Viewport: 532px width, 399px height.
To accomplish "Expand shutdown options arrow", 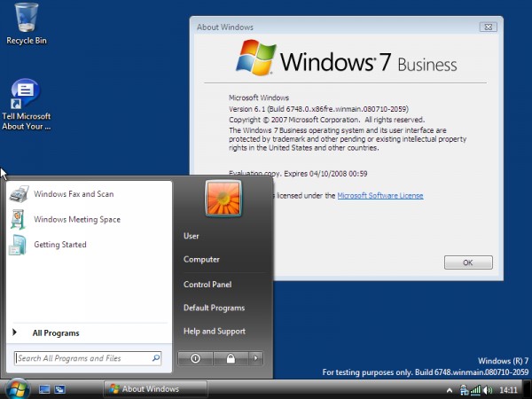I will point(256,358).
